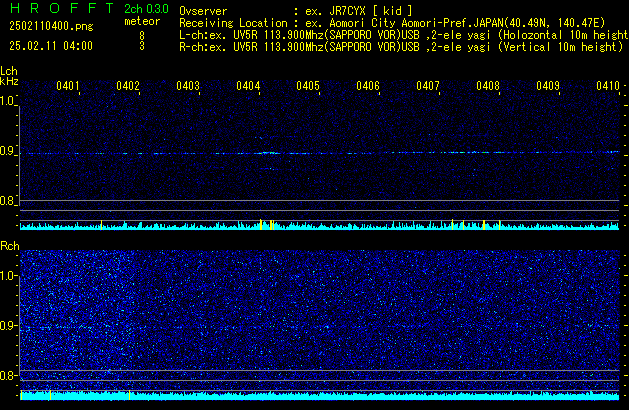
Task: Click the "meteor" count heading
Action: pos(142,21)
